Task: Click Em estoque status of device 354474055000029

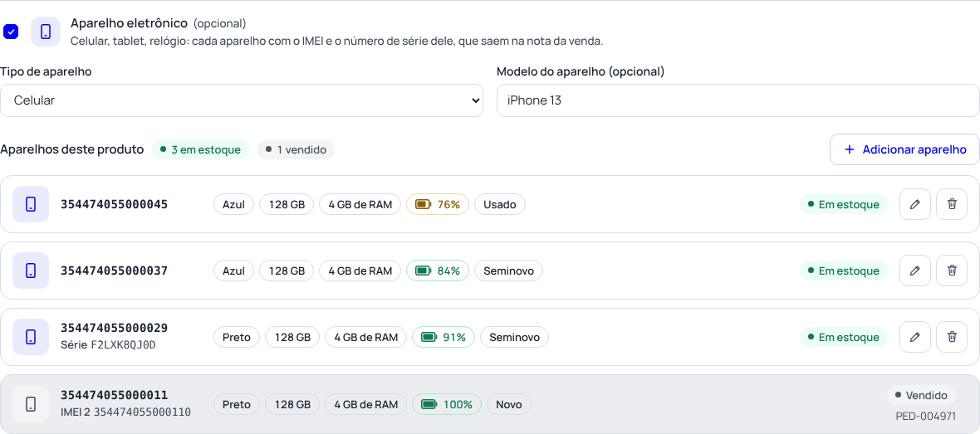Action: [x=844, y=337]
